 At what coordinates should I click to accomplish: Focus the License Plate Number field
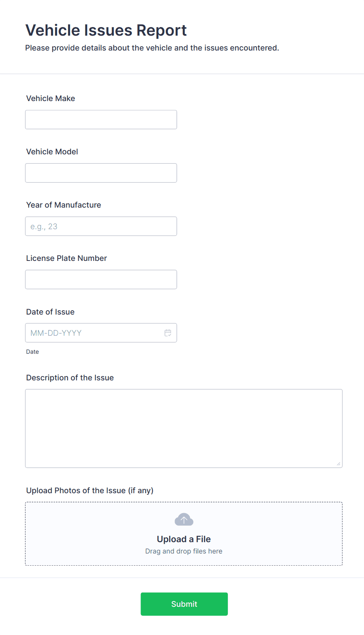pyautogui.click(x=101, y=280)
